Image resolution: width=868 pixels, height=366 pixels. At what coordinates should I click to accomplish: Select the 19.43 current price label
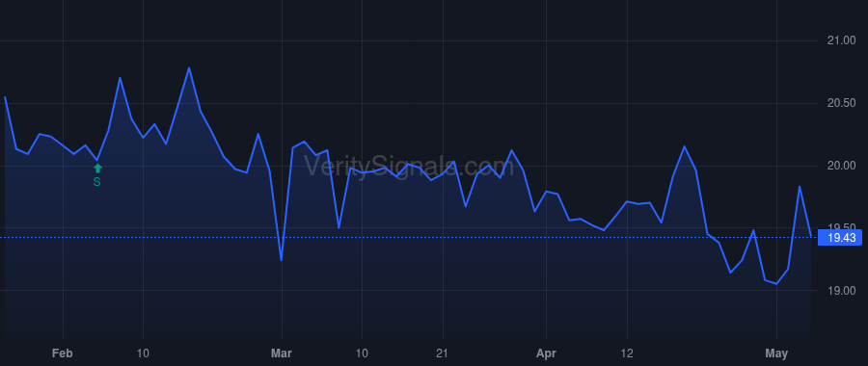point(840,238)
